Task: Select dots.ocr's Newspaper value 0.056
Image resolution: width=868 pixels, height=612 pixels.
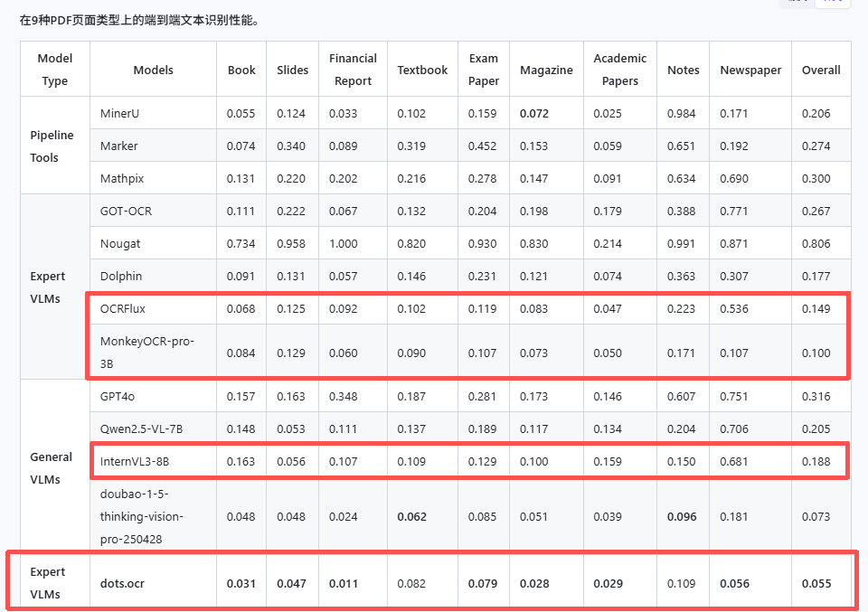Action: (734, 584)
